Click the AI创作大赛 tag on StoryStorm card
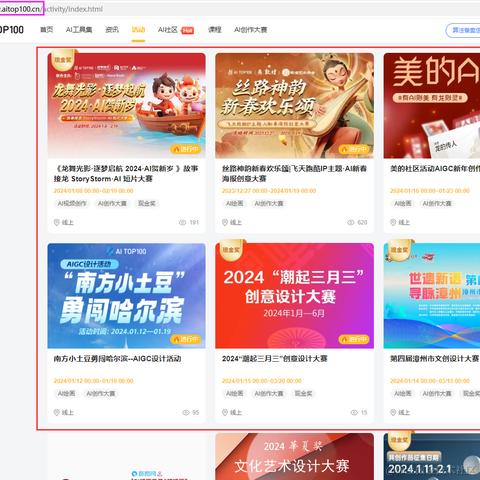The width and height of the screenshot is (480, 480). [x=112, y=203]
